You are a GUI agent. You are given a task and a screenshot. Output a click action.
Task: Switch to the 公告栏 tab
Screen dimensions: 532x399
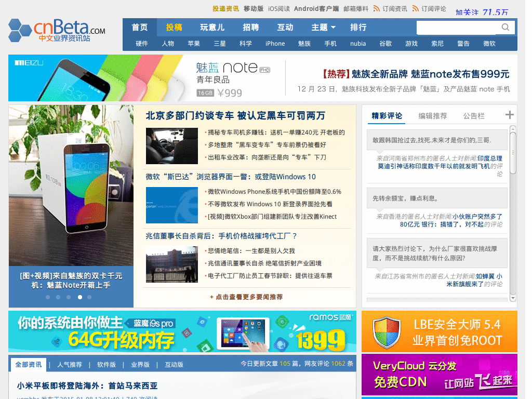[x=474, y=116]
